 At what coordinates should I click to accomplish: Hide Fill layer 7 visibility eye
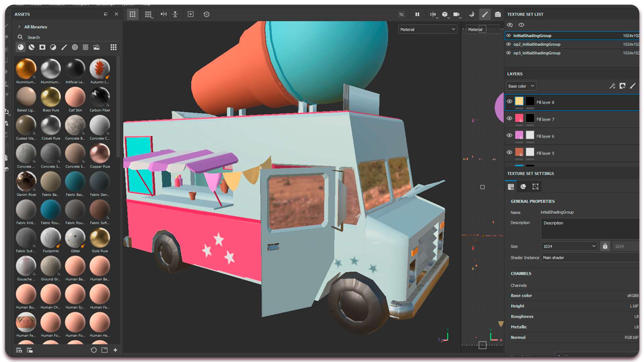tap(509, 118)
